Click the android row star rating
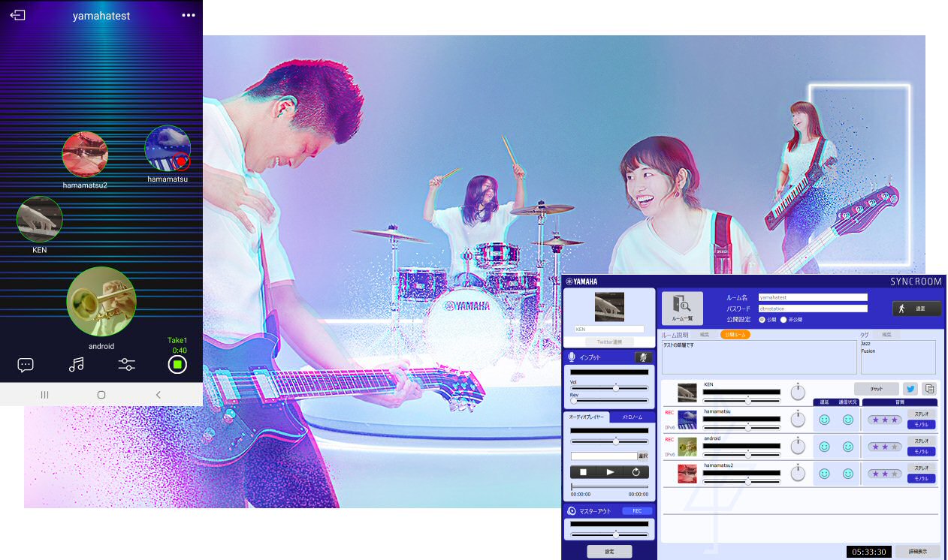Viewport: 948px width, 560px height. [x=884, y=447]
